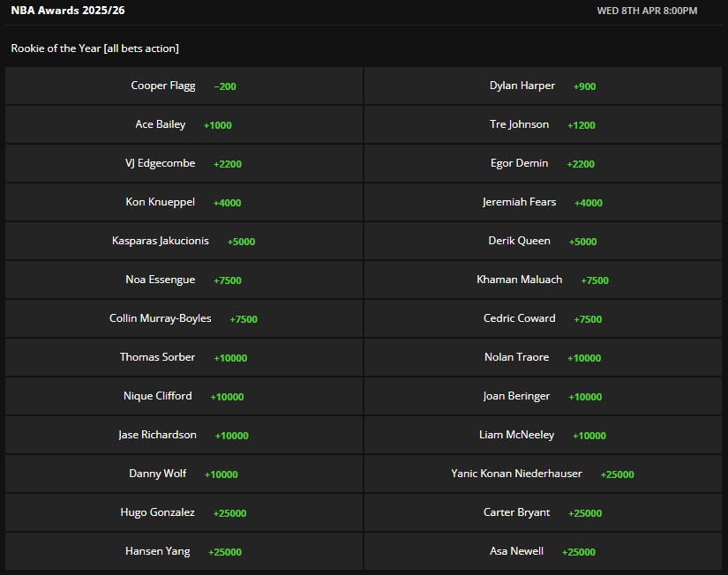Image resolution: width=728 pixels, height=575 pixels.
Task: Select Thomas Sorber +10000 bet
Action: click(x=184, y=357)
